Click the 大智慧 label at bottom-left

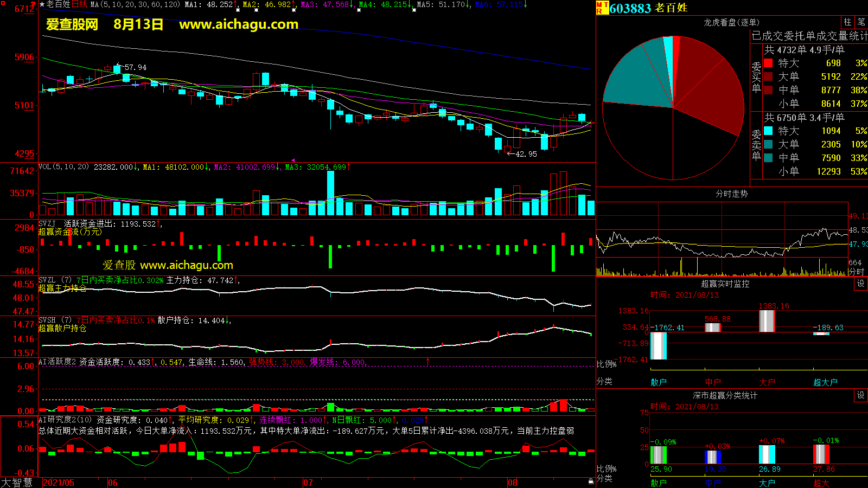(x=17, y=483)
